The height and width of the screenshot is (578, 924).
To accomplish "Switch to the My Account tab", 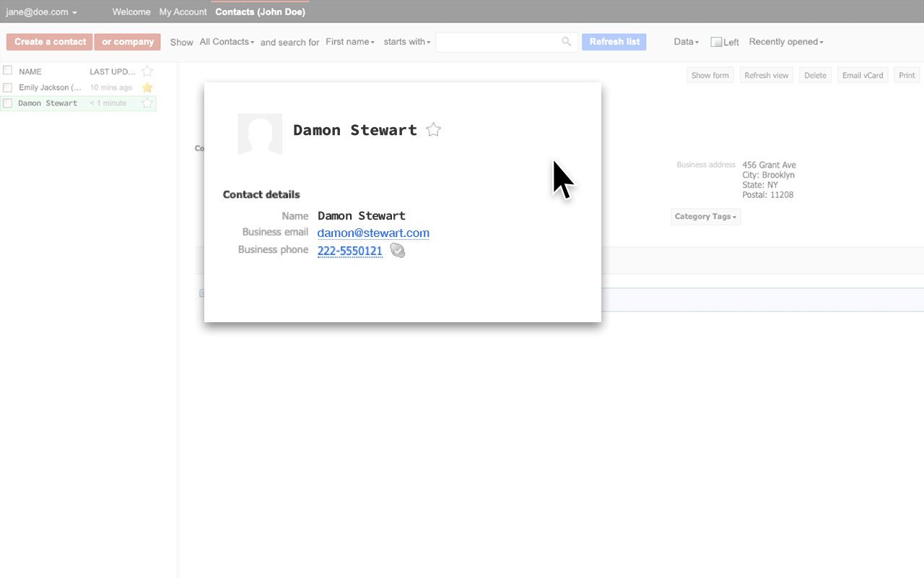I will [x=183, y=12].
